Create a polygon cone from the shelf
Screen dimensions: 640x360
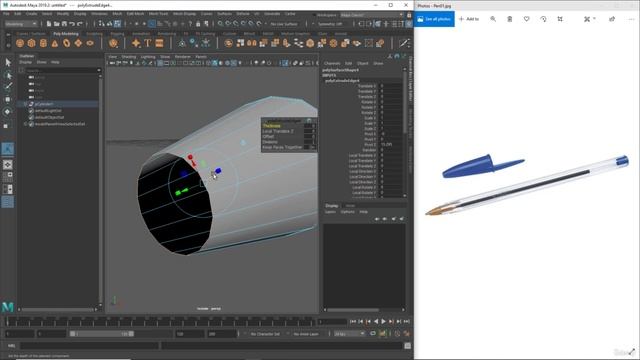pos(55,43)
